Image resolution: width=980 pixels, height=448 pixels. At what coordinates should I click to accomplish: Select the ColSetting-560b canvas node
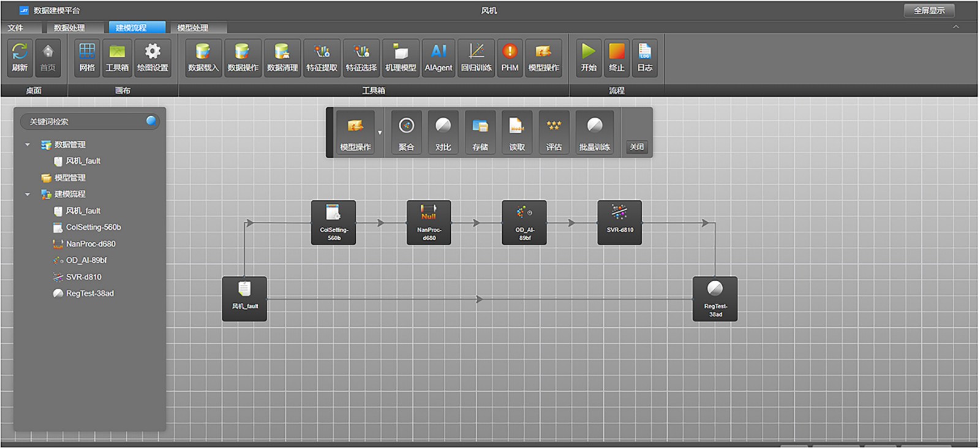333,222
